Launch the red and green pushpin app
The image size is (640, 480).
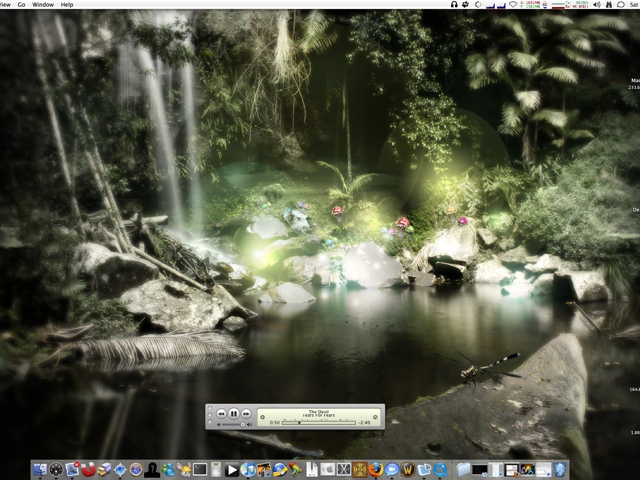click(x=296, y=470)
